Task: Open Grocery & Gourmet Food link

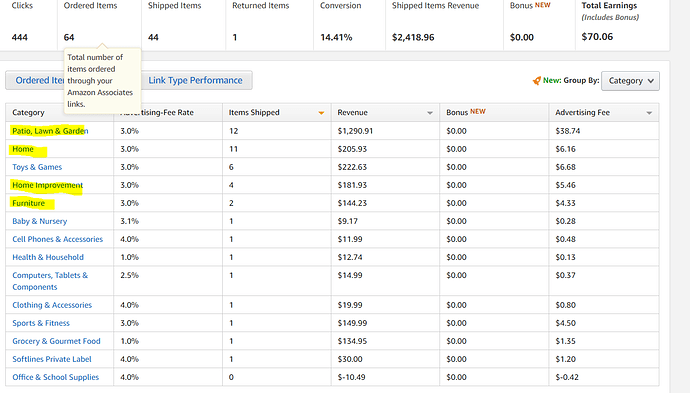Action: point(56,341)
